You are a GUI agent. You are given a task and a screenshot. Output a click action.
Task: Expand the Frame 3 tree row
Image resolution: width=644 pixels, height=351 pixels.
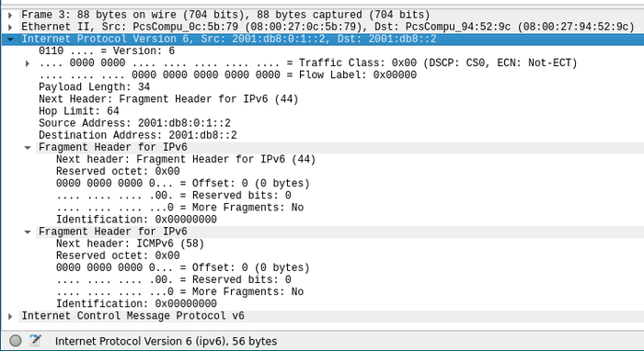point(10,16)
